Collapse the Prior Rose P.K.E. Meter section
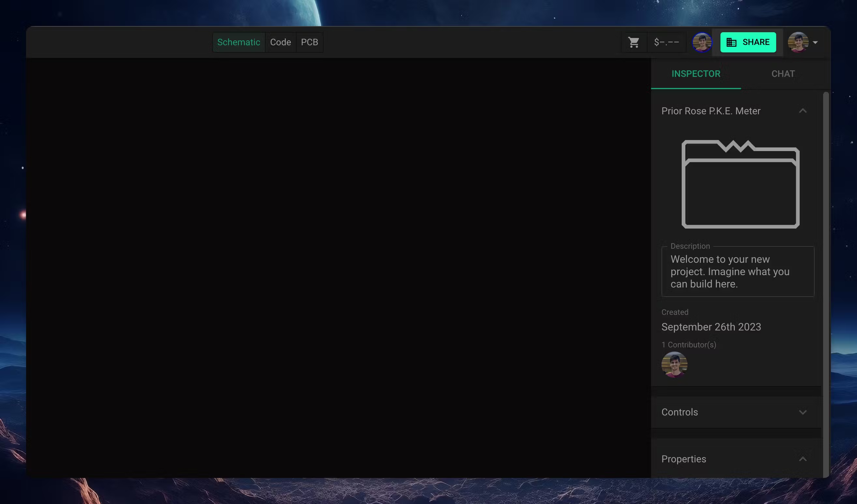 (x=803, y=111)
